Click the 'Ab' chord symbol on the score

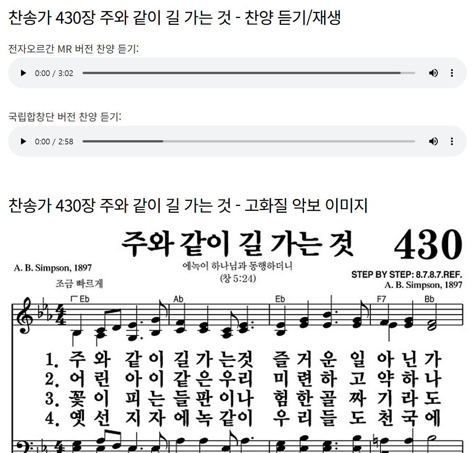178,299
